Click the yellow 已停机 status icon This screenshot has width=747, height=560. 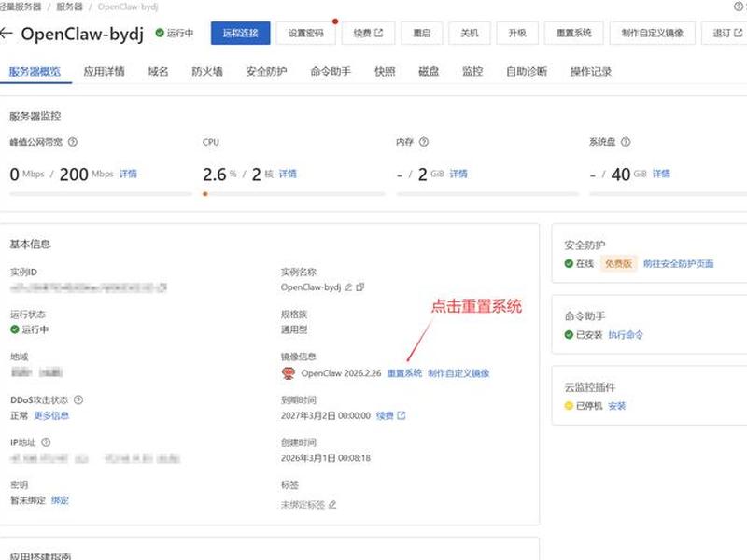(569, 406)
